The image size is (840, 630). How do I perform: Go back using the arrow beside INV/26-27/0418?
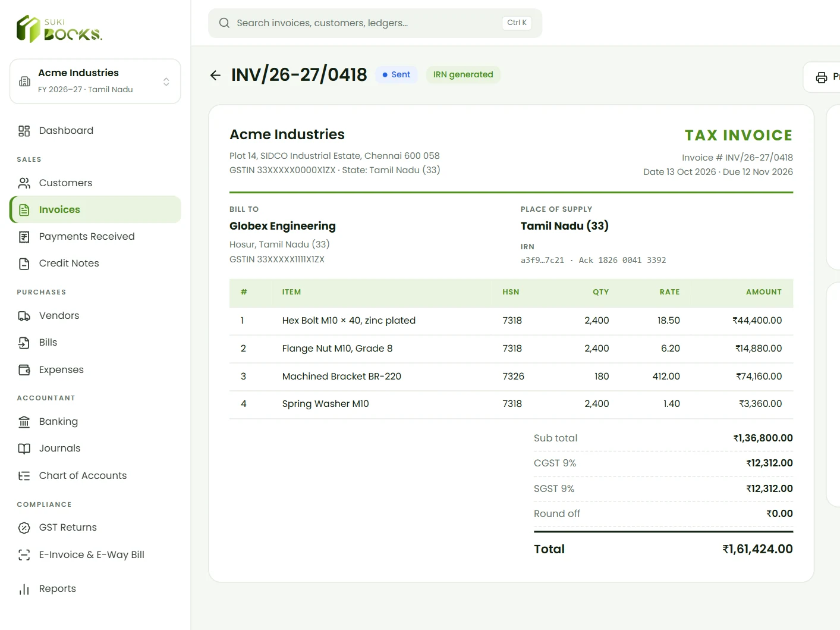(215, 75)
